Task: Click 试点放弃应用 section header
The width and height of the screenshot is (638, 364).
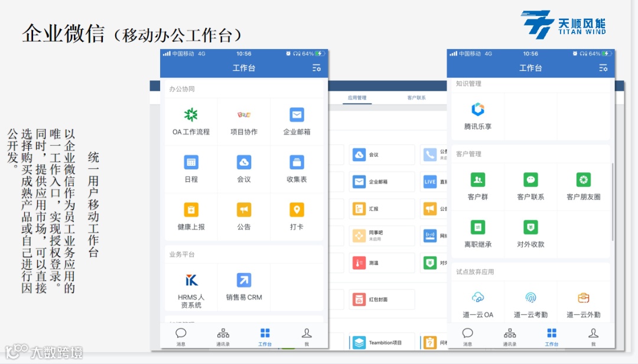Action: tap(475, 272)
